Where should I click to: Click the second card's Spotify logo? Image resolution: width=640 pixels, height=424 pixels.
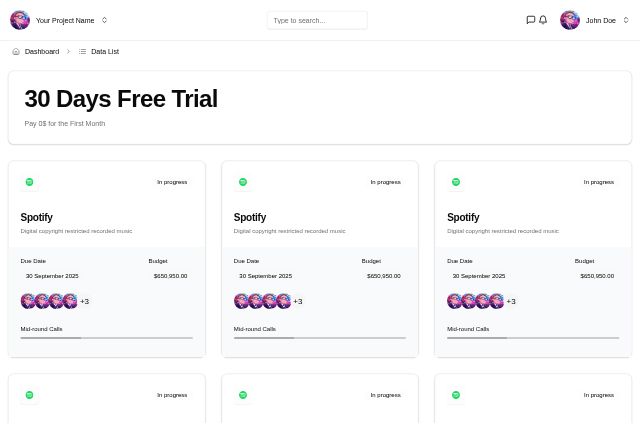click(242, 182)
